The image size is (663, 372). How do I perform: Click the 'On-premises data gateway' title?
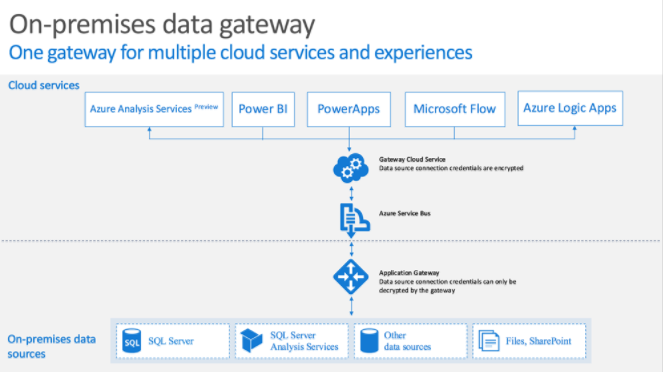[162, 24]
